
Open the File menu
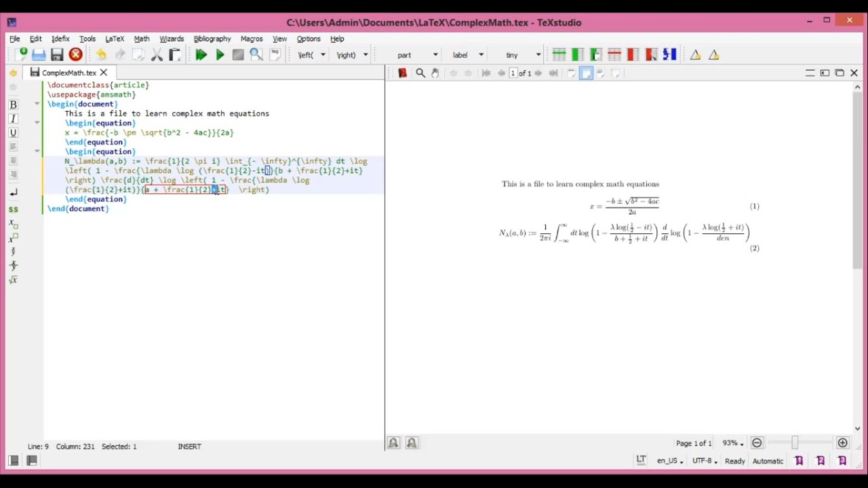pyautogui.click(x=14, y=39)
